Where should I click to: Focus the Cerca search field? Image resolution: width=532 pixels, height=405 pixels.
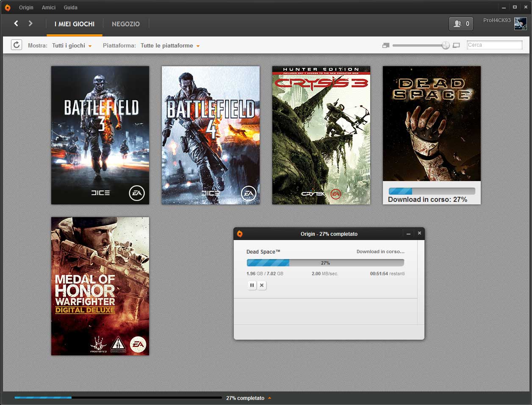click(494, 45)
